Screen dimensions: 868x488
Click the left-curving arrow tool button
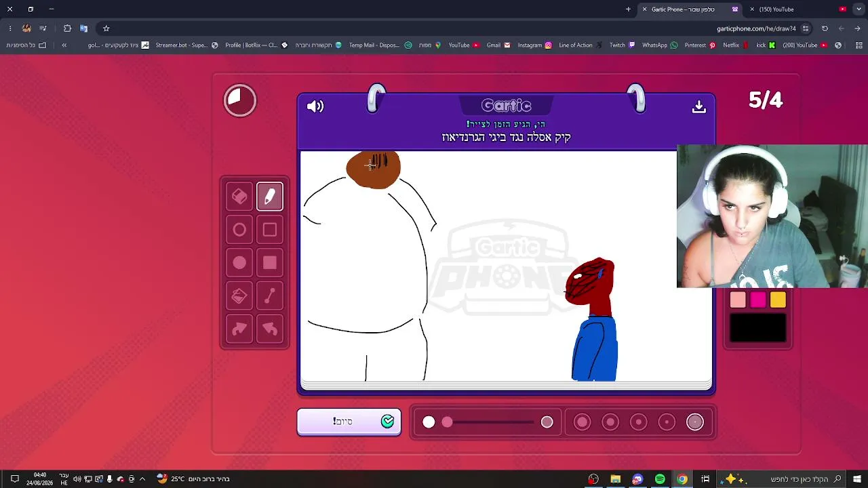(270, 329)
